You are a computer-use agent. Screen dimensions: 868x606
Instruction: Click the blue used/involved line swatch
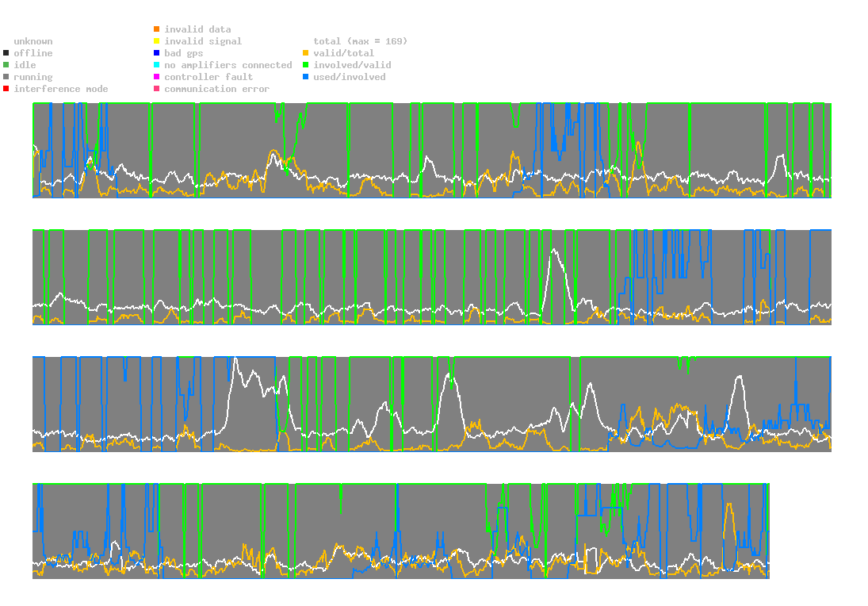pos(306,77)
